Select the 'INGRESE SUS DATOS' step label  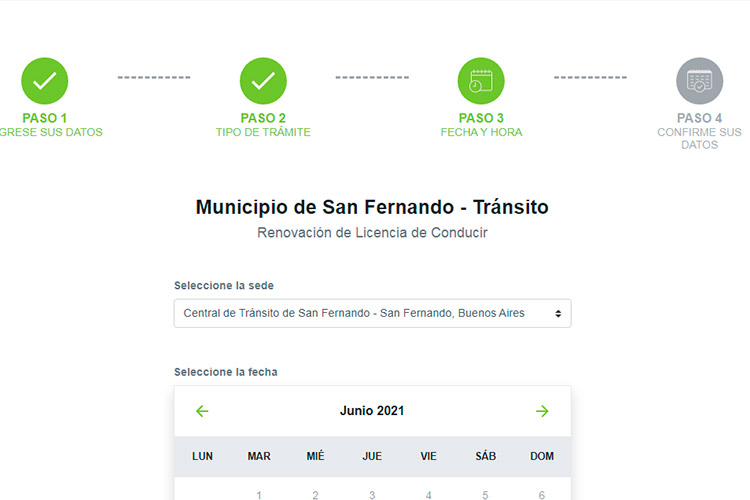pyautogui.click(x=50, y=132)
